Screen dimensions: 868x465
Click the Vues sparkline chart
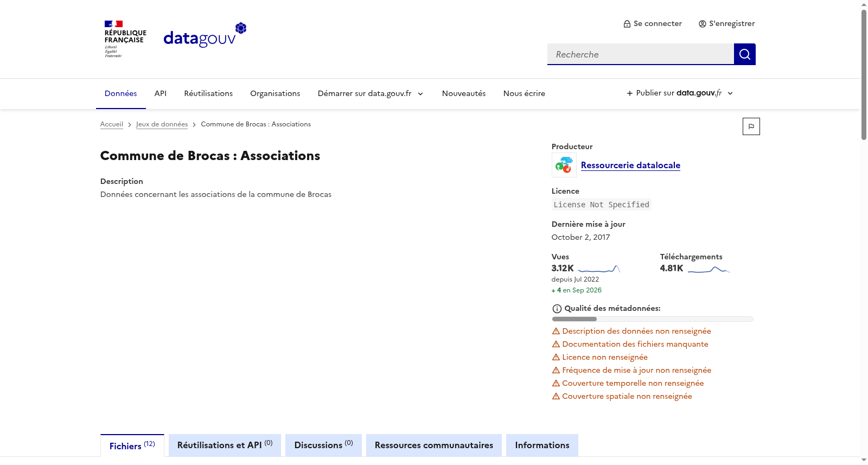[599, 269]
